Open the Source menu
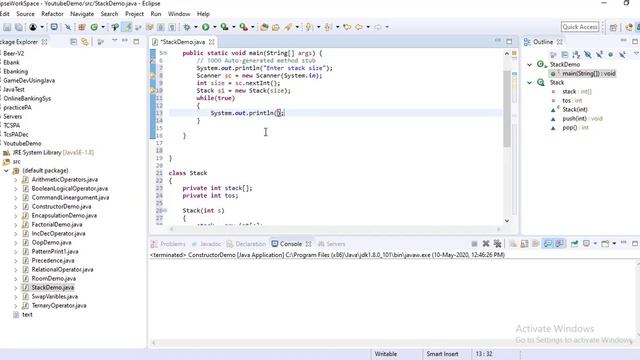 [x=25, y=14]
